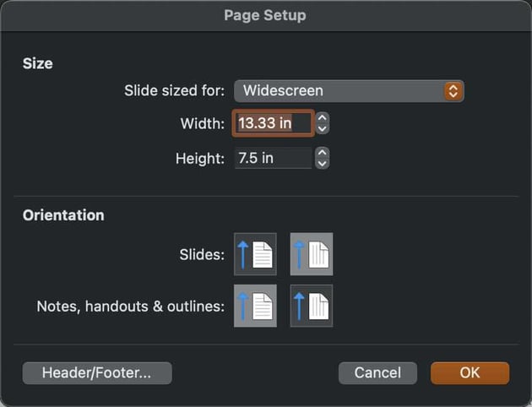Cancel the Page Setup dialog
Image resolution: width=532 pixels, height=407 pixels.
(x=377, y=372)
